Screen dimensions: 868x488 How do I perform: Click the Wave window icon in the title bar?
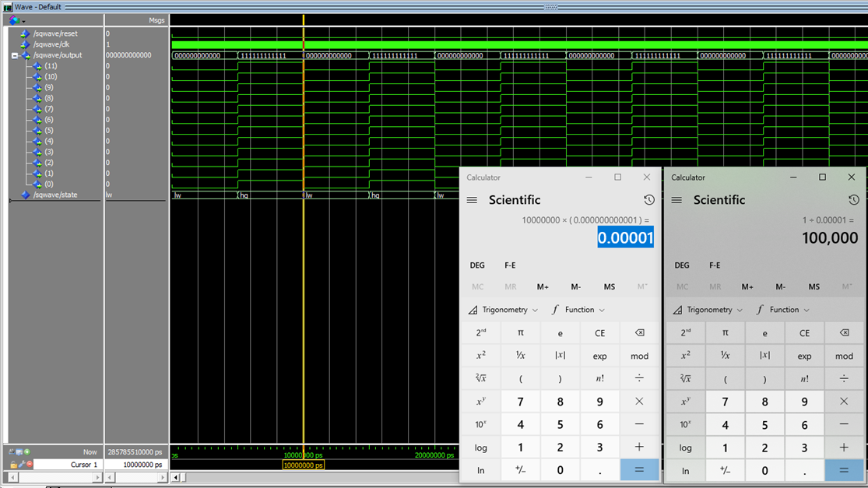[x=7, y=5]
